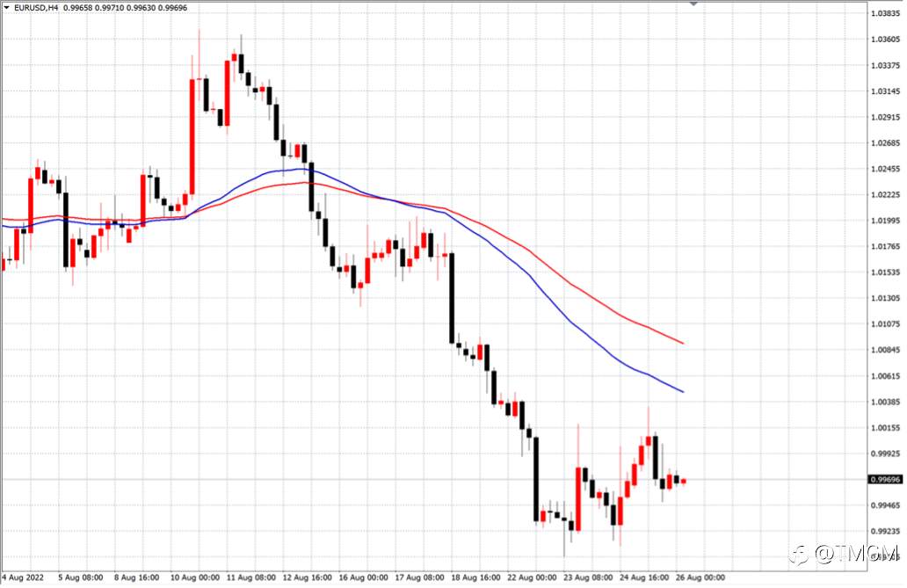907x588 pixels.
Task: Click the 1.02225 price axis label
Action: coord(886,195)
